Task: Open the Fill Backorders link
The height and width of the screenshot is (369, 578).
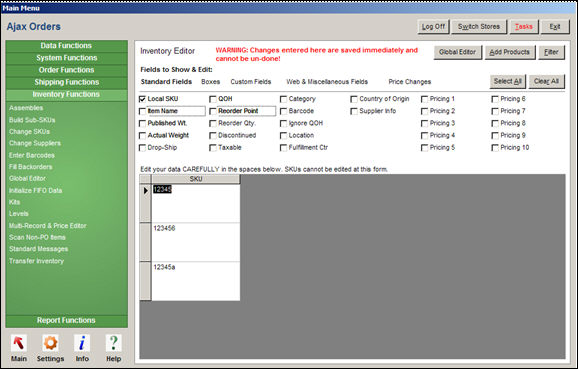Action: coord(31,167)
